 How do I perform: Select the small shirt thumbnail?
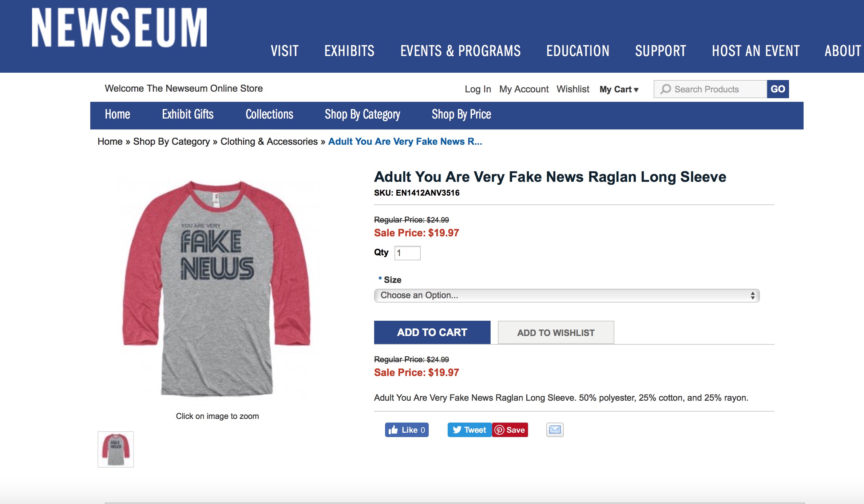tap(116, 449)
